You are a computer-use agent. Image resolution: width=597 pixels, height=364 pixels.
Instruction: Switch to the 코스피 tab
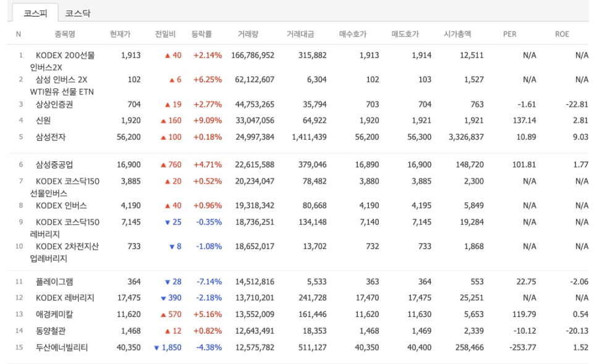tap(35, 13)
